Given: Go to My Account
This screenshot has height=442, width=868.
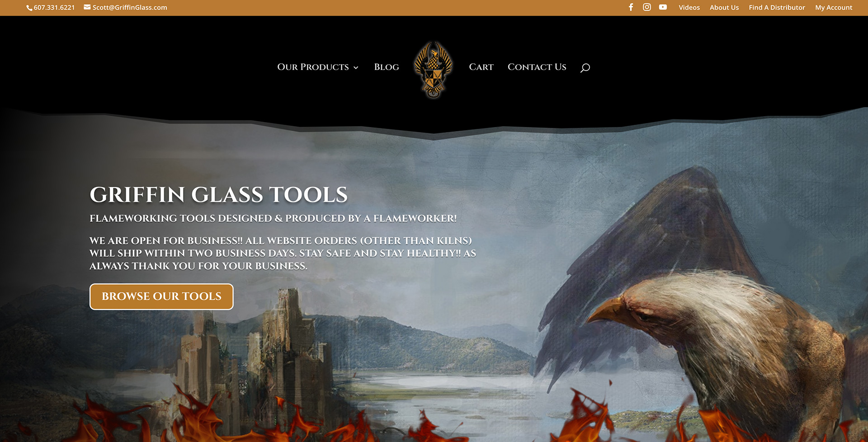Looking at the screenshot, I should point(834,8).
